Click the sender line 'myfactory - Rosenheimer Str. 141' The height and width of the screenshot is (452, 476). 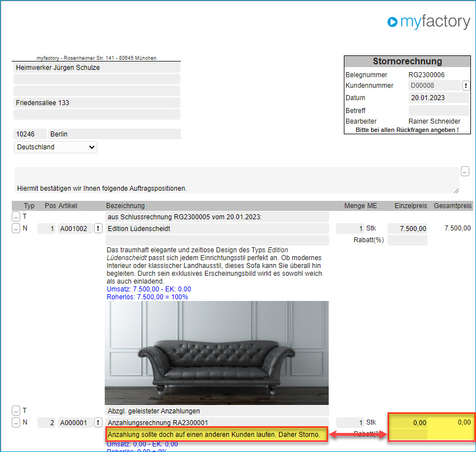pos(96,58)
